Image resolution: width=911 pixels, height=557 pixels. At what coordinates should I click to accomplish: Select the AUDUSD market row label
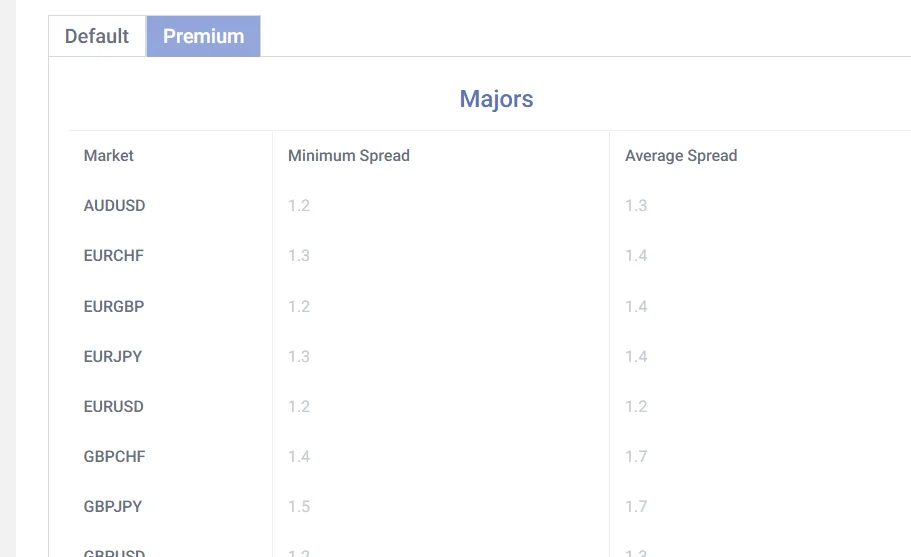(x=115, y=206)
